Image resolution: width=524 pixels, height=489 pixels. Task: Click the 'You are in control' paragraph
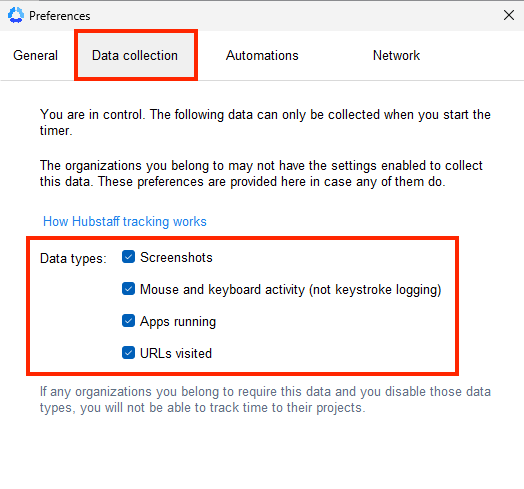click(265, 122)
